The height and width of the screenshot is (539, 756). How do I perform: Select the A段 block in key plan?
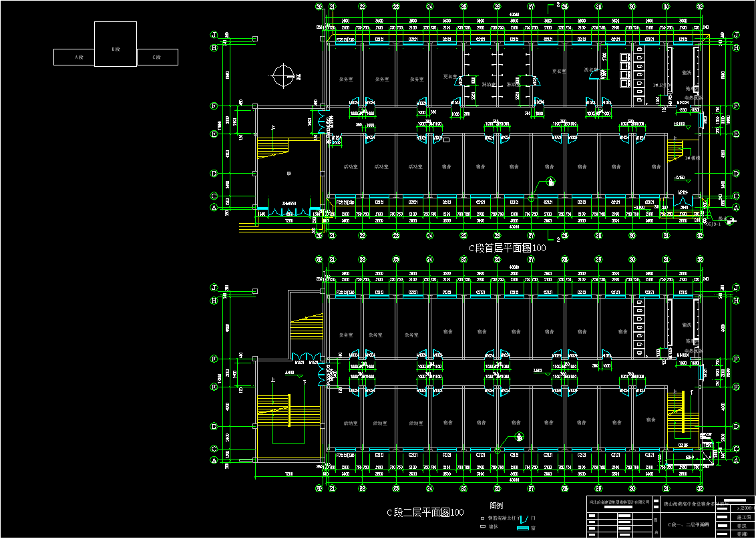pyautogui.click(x=74, y=57)
